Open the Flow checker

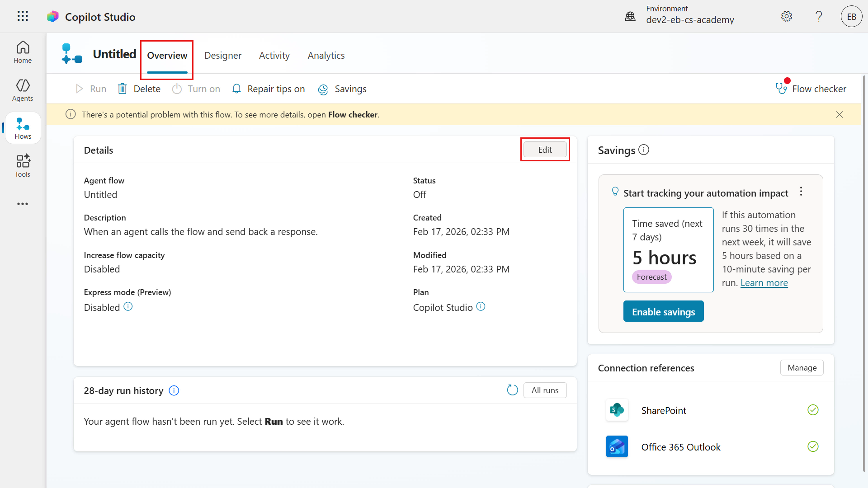[x=811, y=89]
